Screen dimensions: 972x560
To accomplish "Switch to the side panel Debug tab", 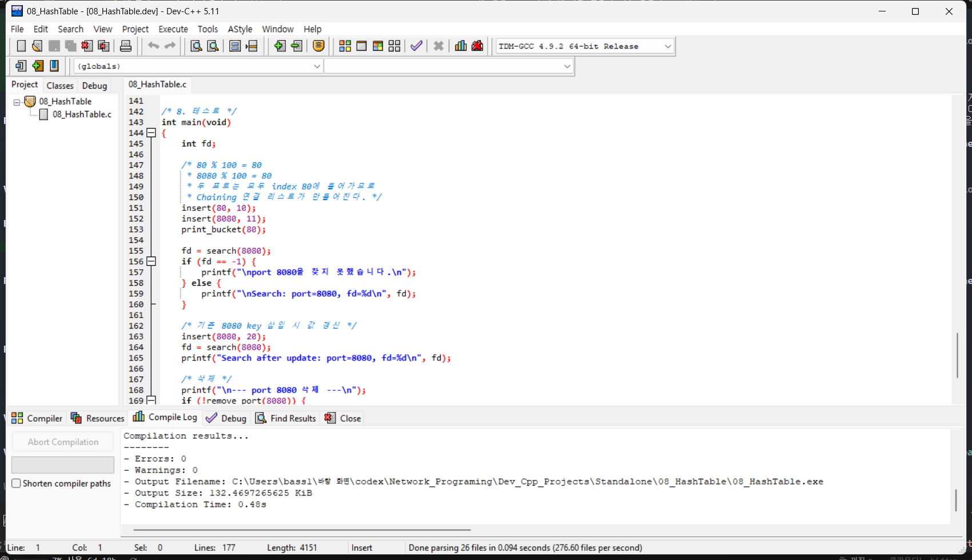I will click(x=94, y=85).
